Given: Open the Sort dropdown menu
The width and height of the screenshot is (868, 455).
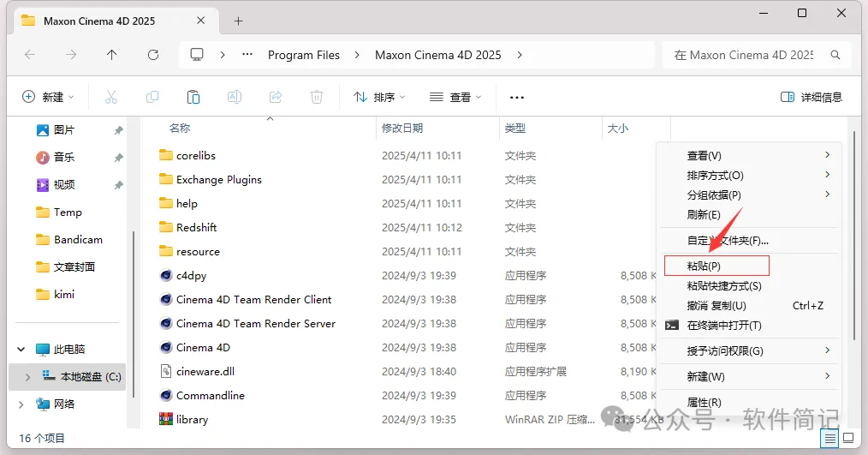Looking at the screenshot, I should (379, 98).
